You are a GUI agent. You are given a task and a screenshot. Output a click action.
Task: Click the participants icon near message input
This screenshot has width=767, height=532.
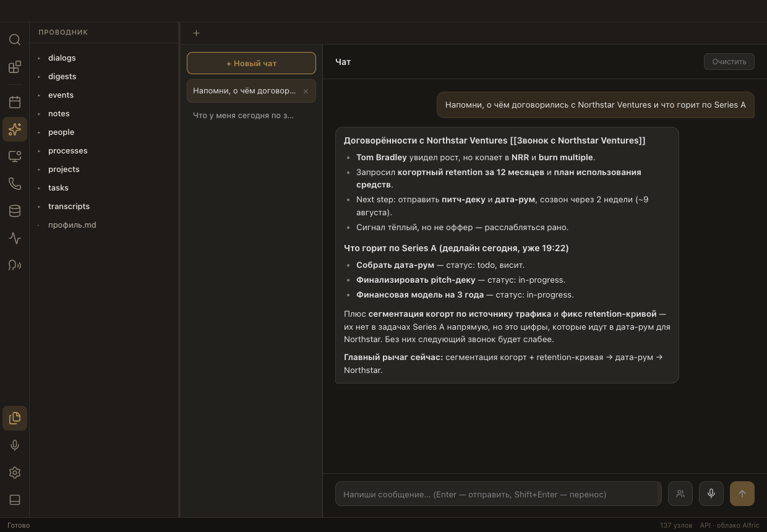click(680, 494)
